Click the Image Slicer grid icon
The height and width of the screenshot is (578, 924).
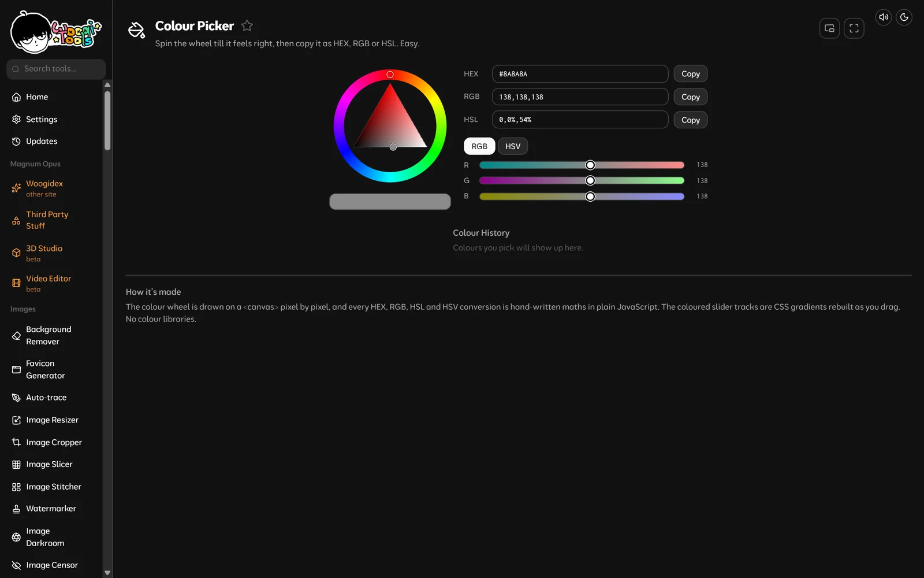pyautogui.click(x=16, y=465)
